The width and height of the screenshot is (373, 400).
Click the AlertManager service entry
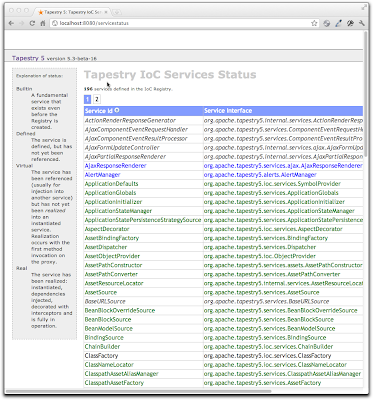(102, 175)
